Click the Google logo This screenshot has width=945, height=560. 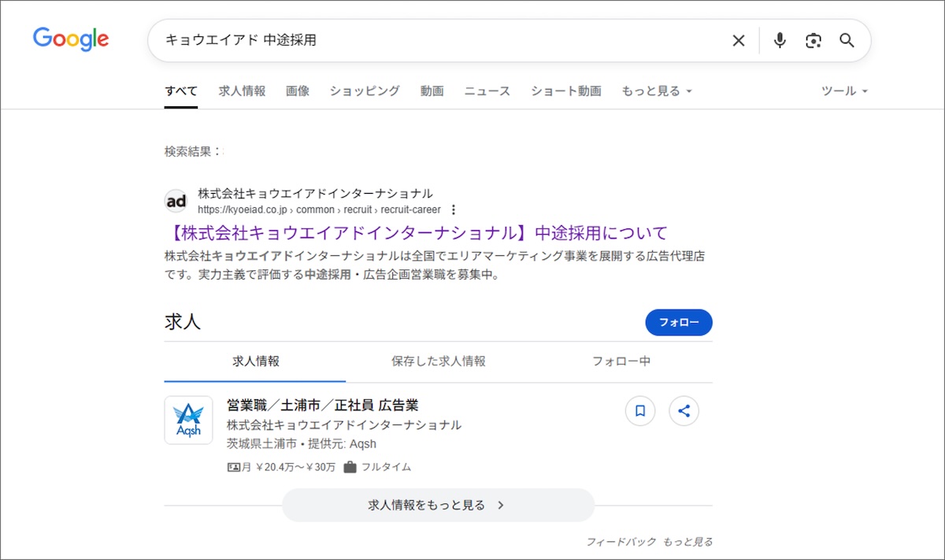(x=71, y=39)
